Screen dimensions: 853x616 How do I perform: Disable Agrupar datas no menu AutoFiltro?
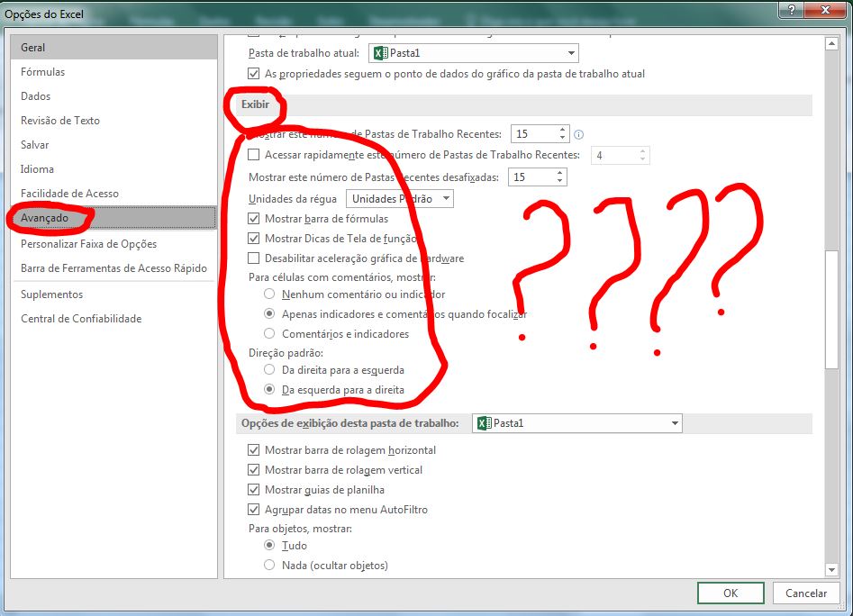253,509
